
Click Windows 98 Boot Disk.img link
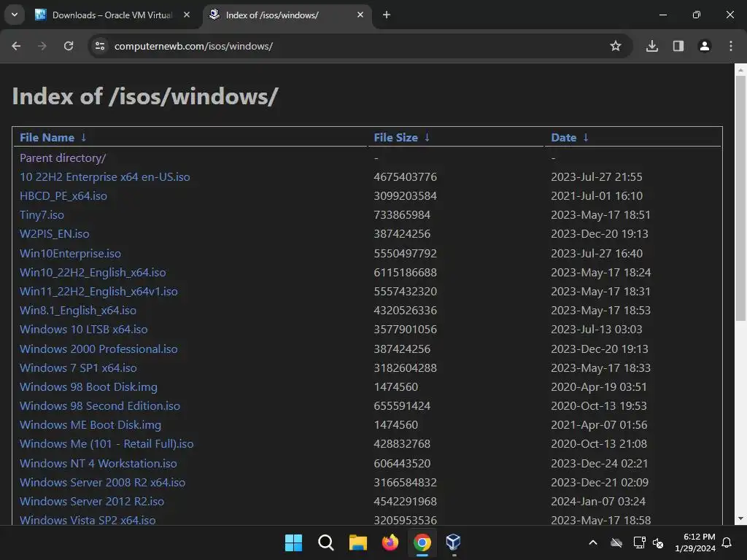(88, 388)
